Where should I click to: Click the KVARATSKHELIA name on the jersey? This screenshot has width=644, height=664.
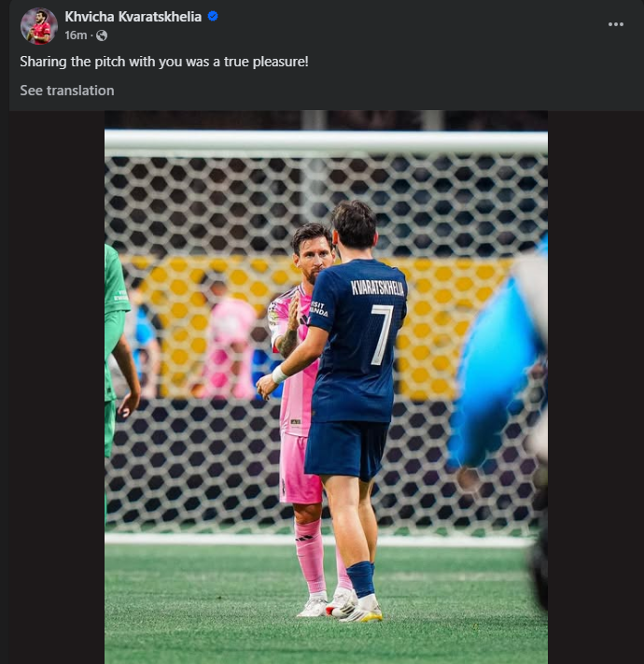(x=377, y=288)
